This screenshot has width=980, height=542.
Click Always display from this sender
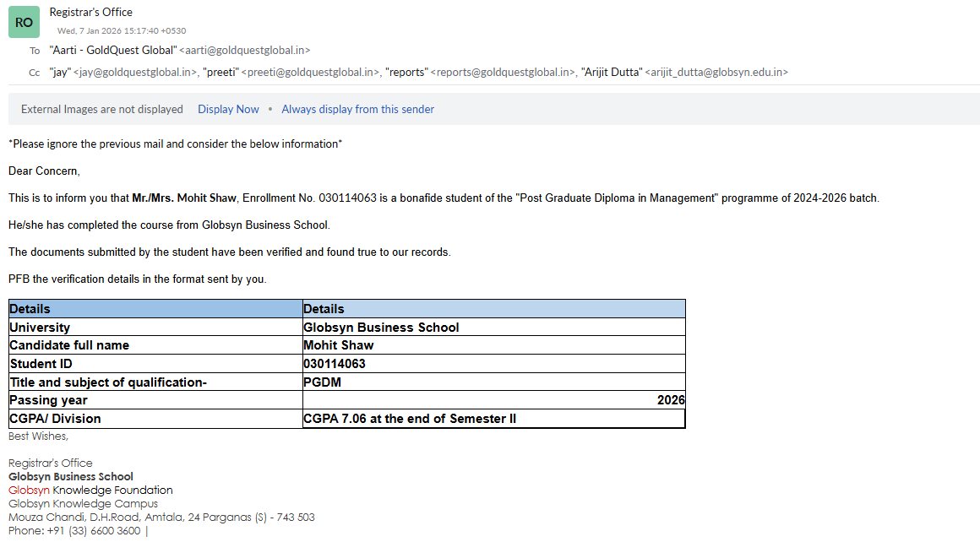pos(357,109)
